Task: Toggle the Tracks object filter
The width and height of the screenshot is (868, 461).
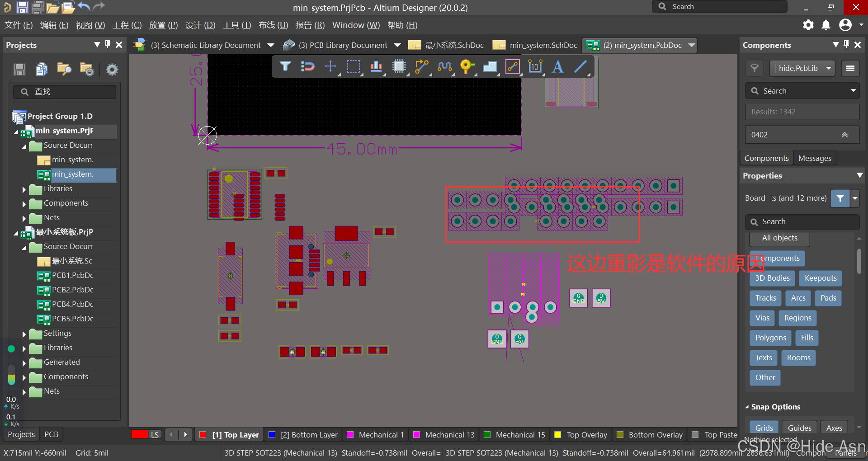Action: coord(765,298)
